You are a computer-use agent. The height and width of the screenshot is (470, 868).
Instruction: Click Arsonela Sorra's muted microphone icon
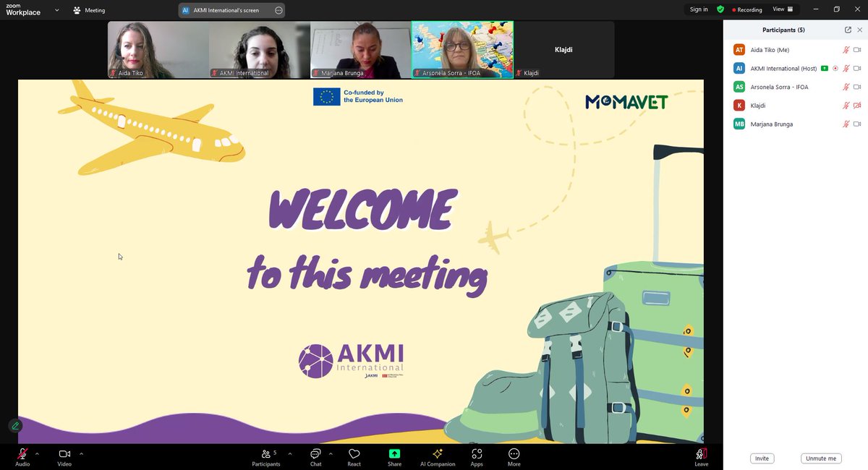846,87
